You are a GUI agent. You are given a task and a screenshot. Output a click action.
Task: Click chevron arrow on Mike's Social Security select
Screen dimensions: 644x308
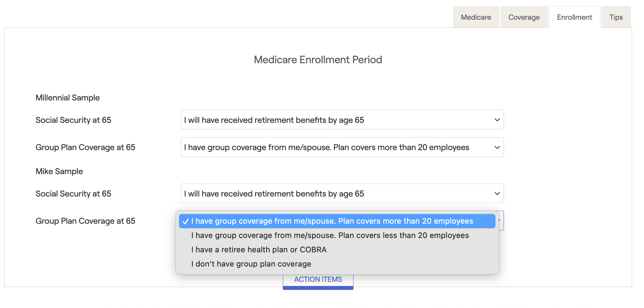[497, 194]
